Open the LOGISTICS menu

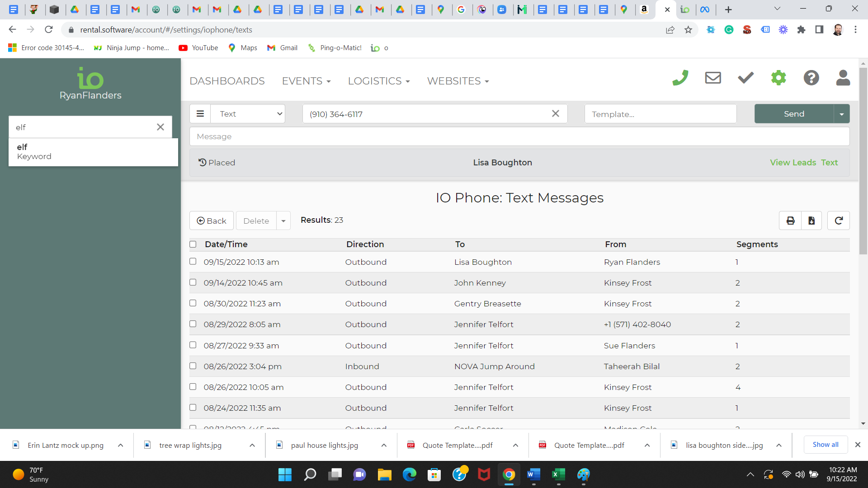pos(378,81)
